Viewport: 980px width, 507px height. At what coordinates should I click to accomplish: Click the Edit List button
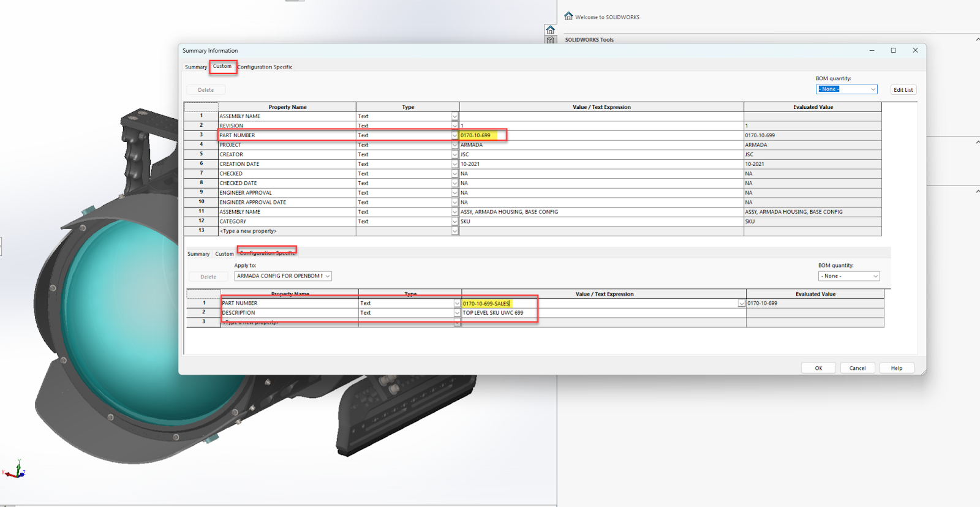[903, 89]
